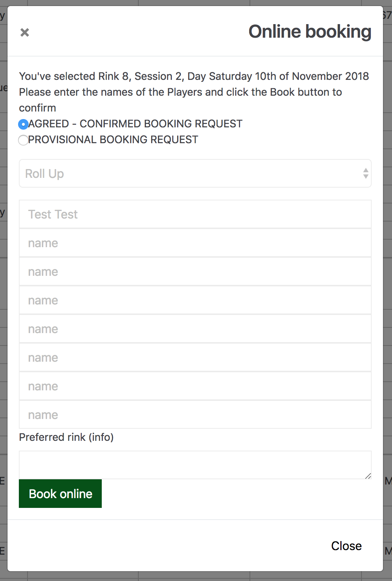Focus the Test Test player field
The height and width of the screenshot is (581, 392).
coord(195,214)
